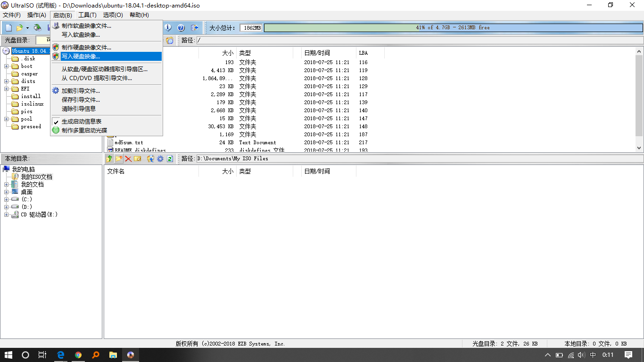This screenshot has height=362, width=644.
Task: Click the Open CD/DVD toolbar icon
Action: coord(38,28)
